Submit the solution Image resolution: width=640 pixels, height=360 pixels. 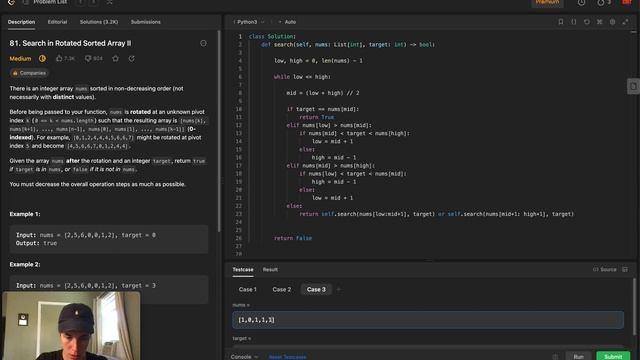[613, 356]
